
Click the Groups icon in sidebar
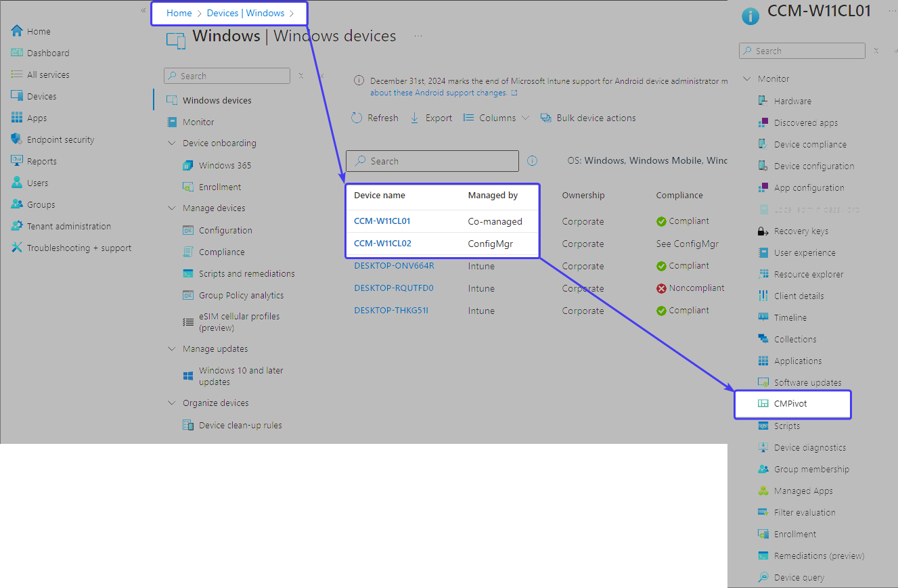click(17, 204)
